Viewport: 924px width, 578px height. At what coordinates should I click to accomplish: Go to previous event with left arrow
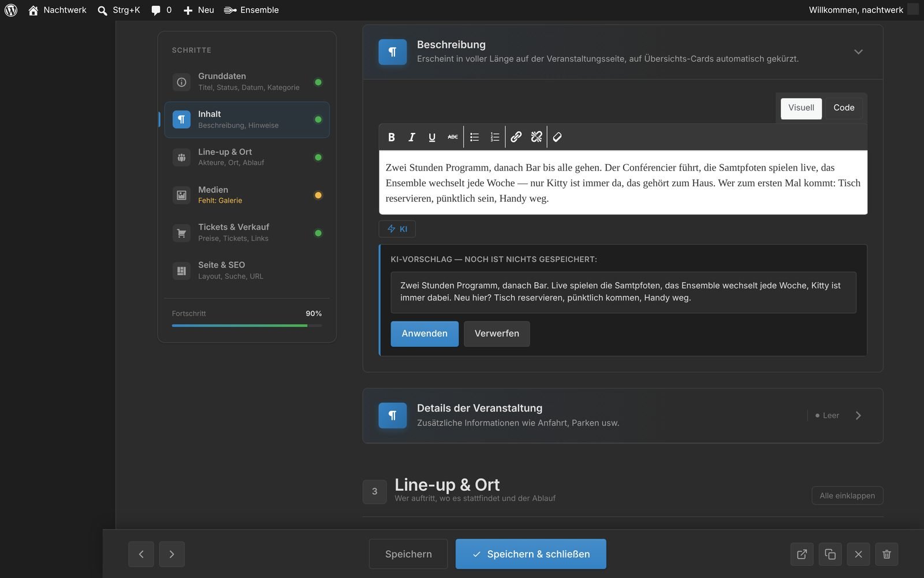141,554
